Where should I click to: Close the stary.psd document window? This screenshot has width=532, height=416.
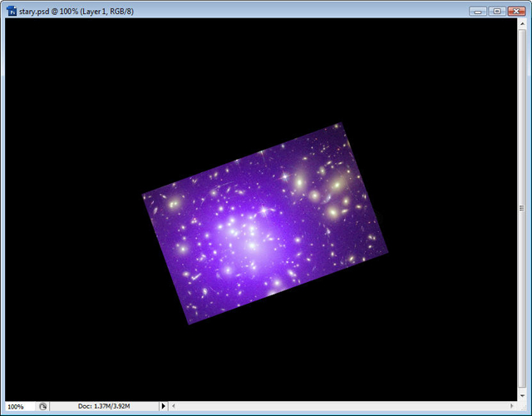pyautogui.click(x=516, y=12)
